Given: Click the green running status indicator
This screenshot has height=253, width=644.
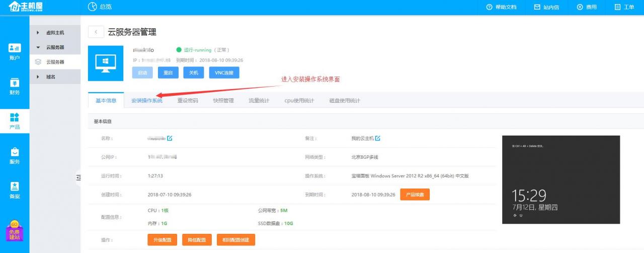Looking at the screenshot, I should point(179,50).
